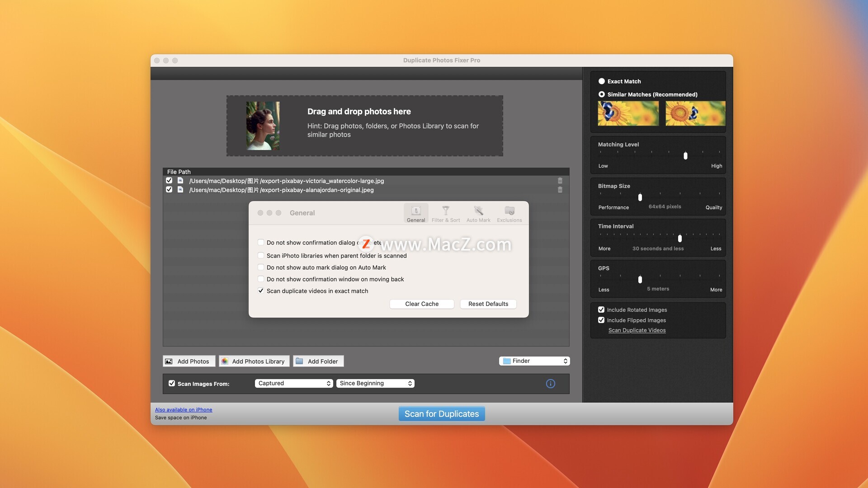Uncheck Scan duplicate videos in exact match
The height and width of the screenshot is (488, 868).
[x=261, y=291]
